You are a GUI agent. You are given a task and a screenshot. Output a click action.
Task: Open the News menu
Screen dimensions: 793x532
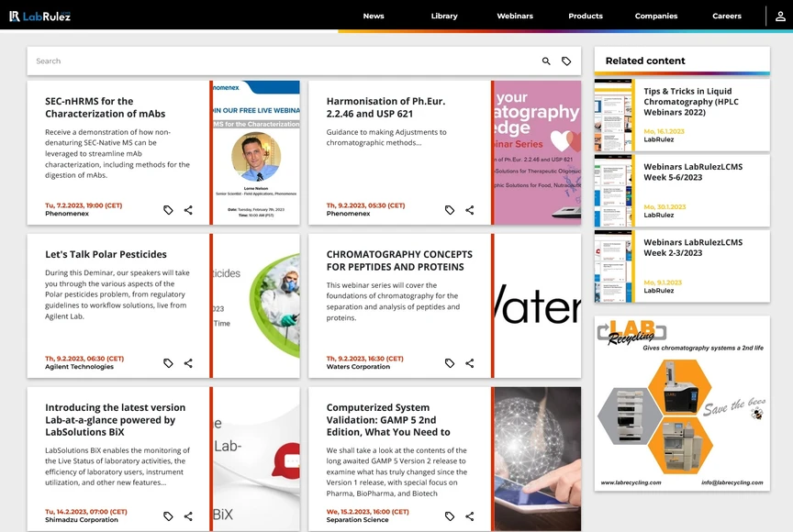(x=374, y=17)
